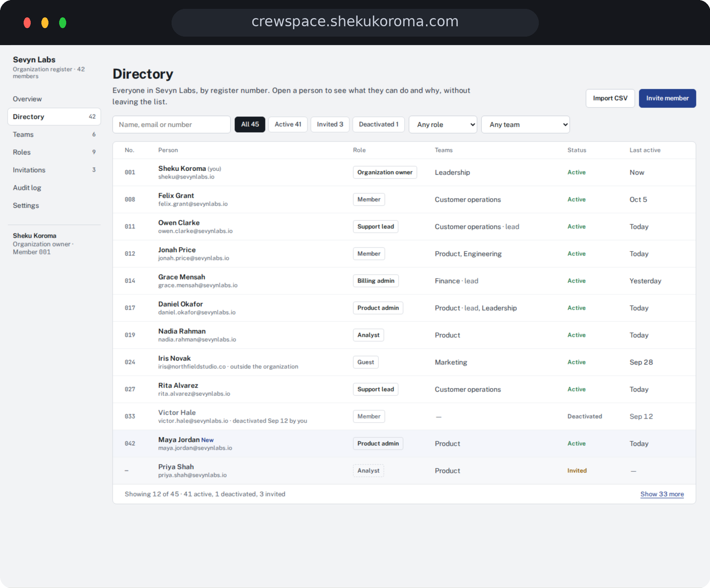Open Invitations in the sidebar
Screen dimensions: 710x588
[x=54, y=170]
